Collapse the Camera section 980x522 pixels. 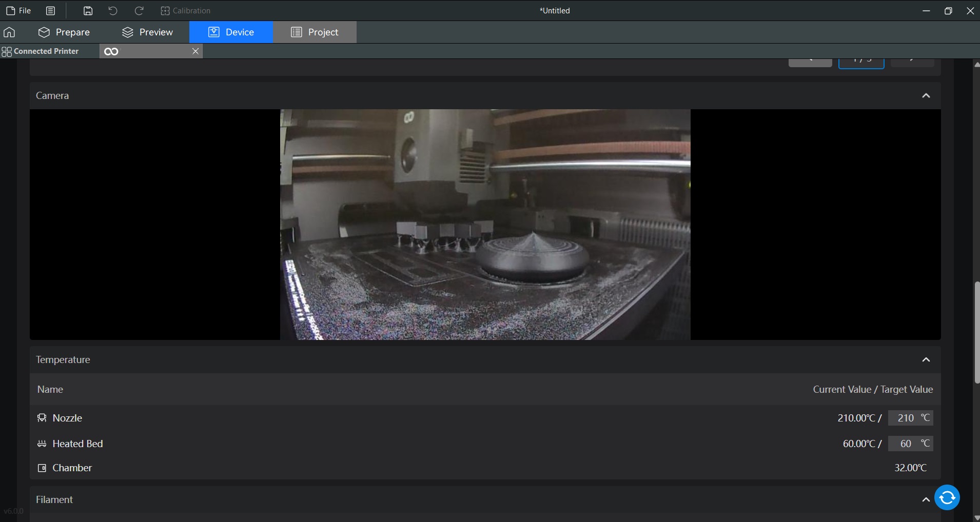[x=926, y=96]
